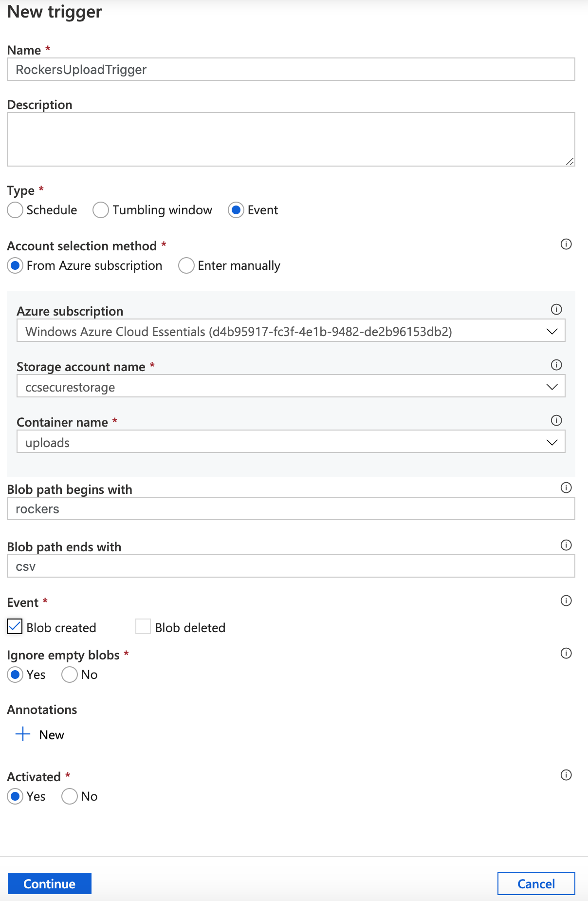The width and height of the screenshot is (588, 901).
Task: Click info icon beside Event field
Action: coord(566,601)
